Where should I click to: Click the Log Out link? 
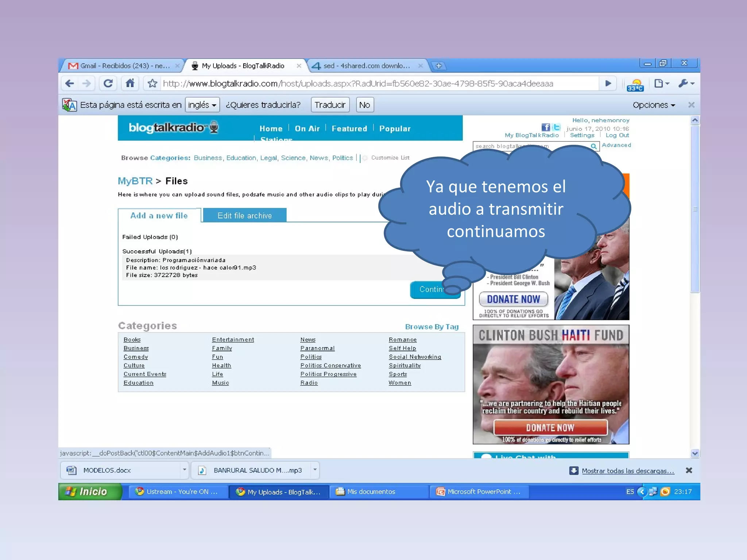(x=617, y=135)
